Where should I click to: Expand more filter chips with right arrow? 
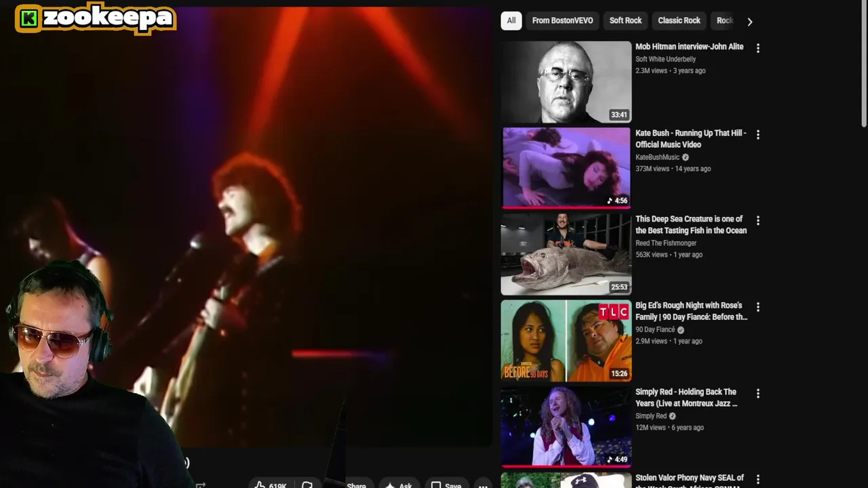click(x=749, y=22)
